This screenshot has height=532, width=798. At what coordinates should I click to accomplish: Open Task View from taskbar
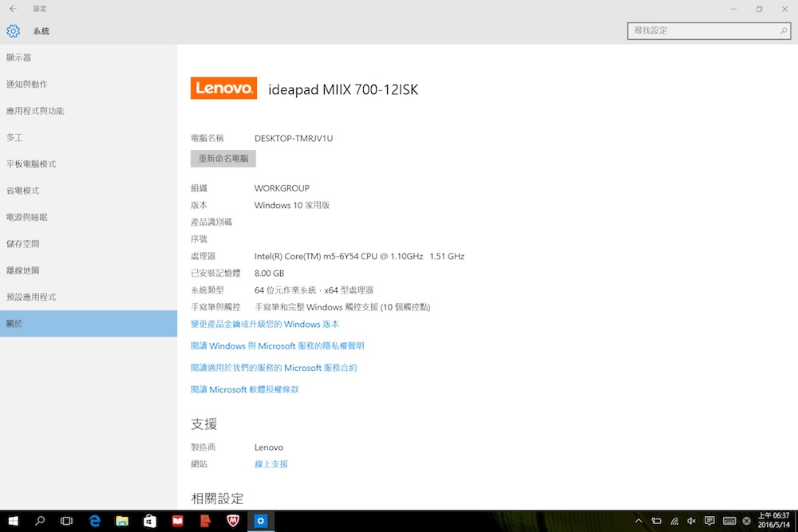[x=67, y=521]
